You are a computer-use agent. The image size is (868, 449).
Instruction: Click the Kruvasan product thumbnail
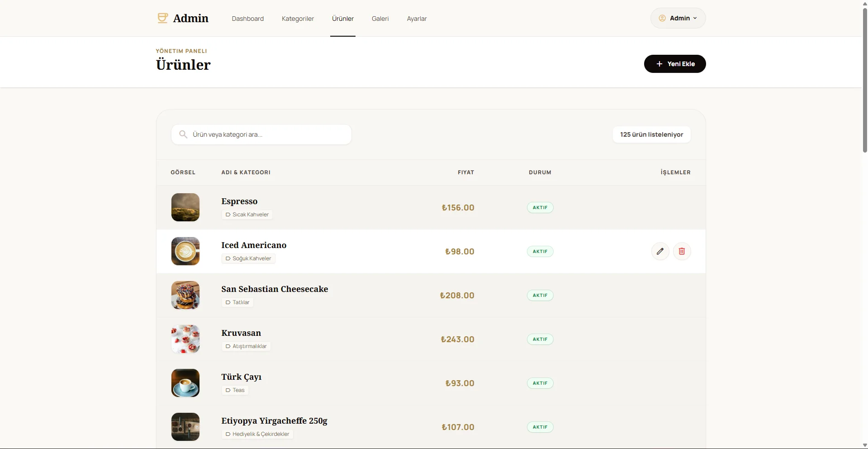pyautogui.click(x=185, y=339)
